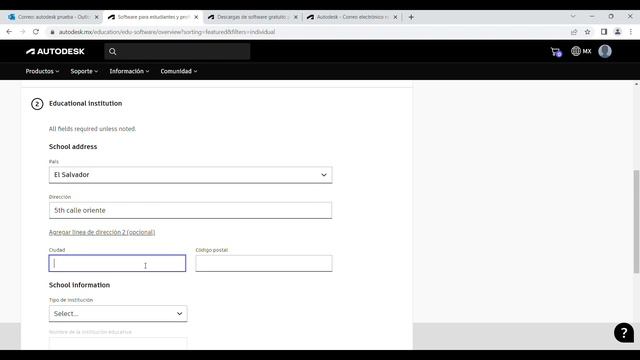
Task: Go forward in browser history
Action: (x=22, y=32)
